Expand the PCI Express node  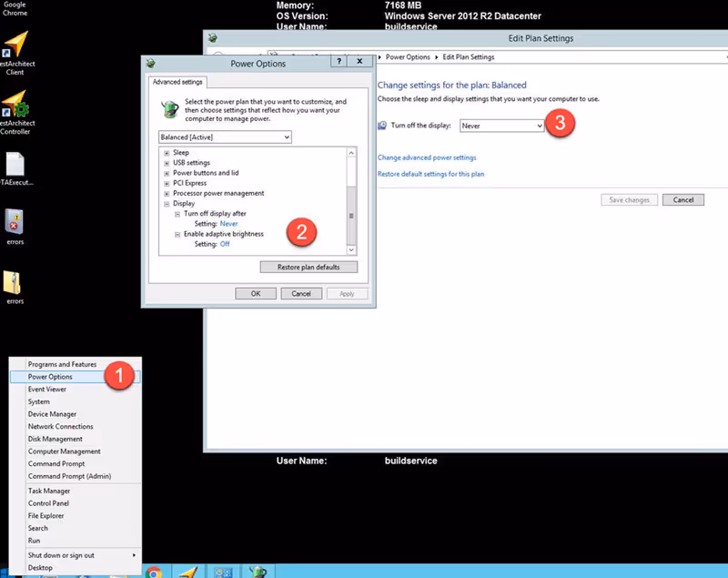pos(167,183)
